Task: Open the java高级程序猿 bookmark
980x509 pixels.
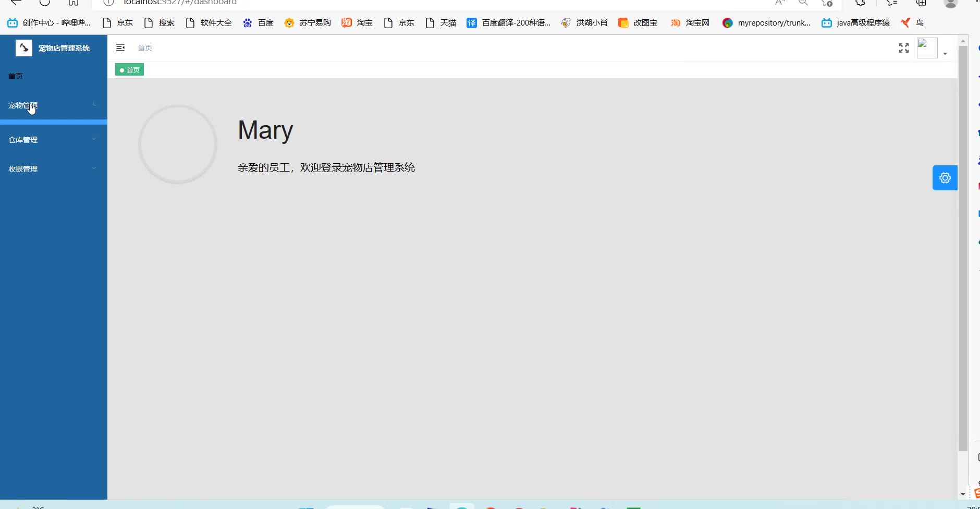Action: coord(856,23)
